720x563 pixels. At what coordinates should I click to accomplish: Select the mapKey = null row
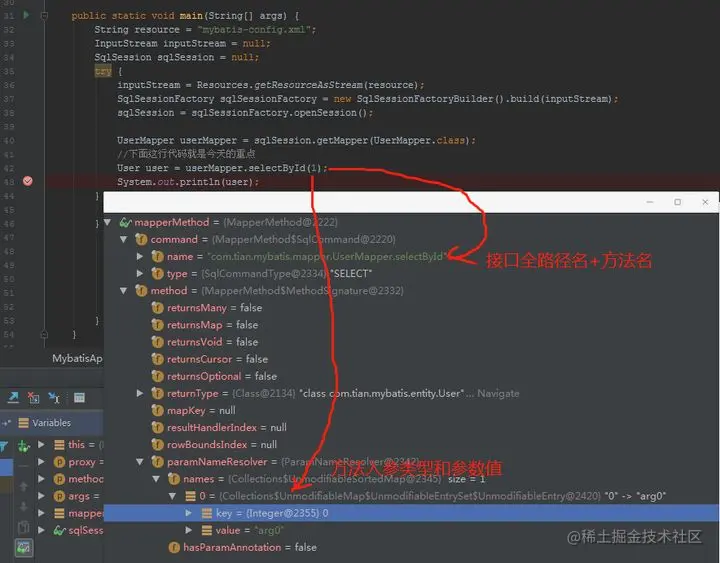click(411, 410)
